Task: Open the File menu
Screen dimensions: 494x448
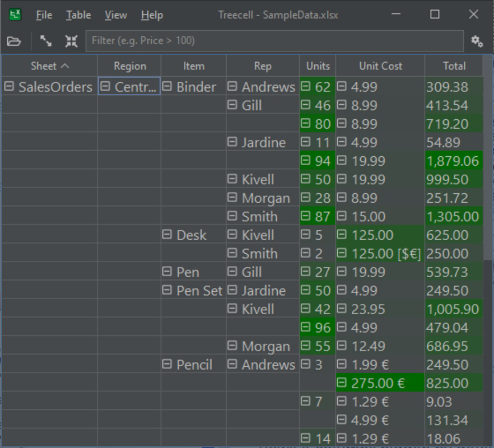Action: pos(44,15)
